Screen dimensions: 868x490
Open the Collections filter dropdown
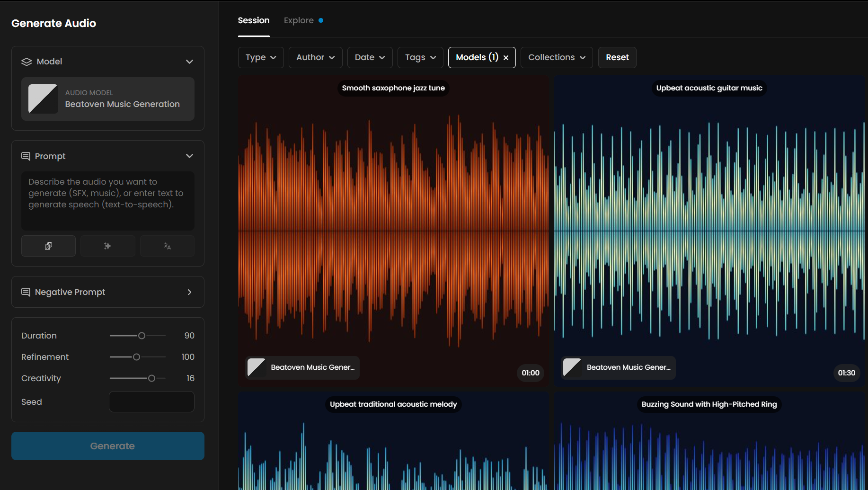557,58
